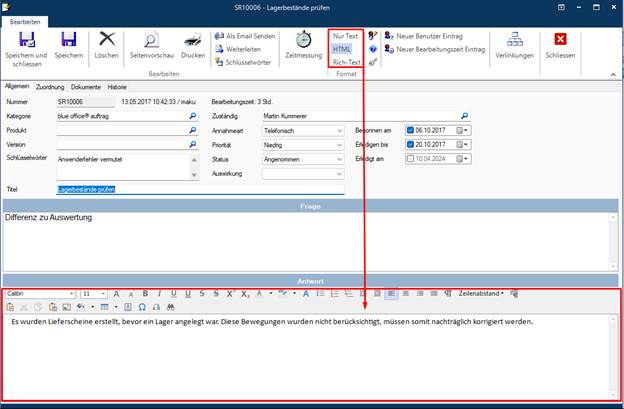Click Als Email Senden
This screenshot has height=409, width=624.
(x=245, y=36)
